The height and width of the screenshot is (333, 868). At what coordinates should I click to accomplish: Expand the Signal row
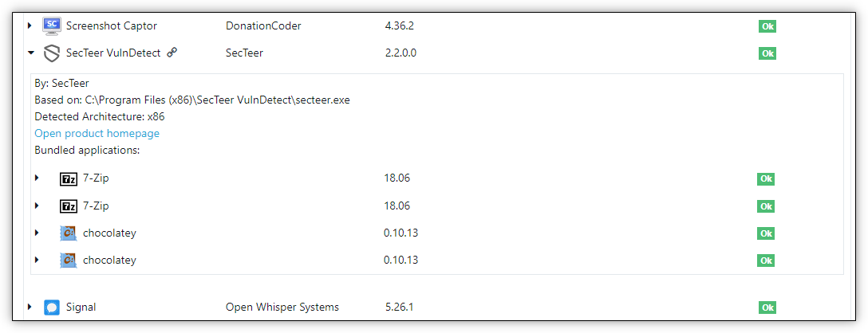pyautogui.click(x=30, y=307)
